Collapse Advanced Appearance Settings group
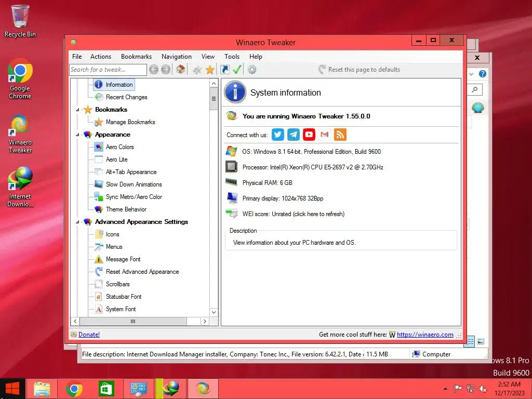Screen dimensions: 532x399 point(78,222)
